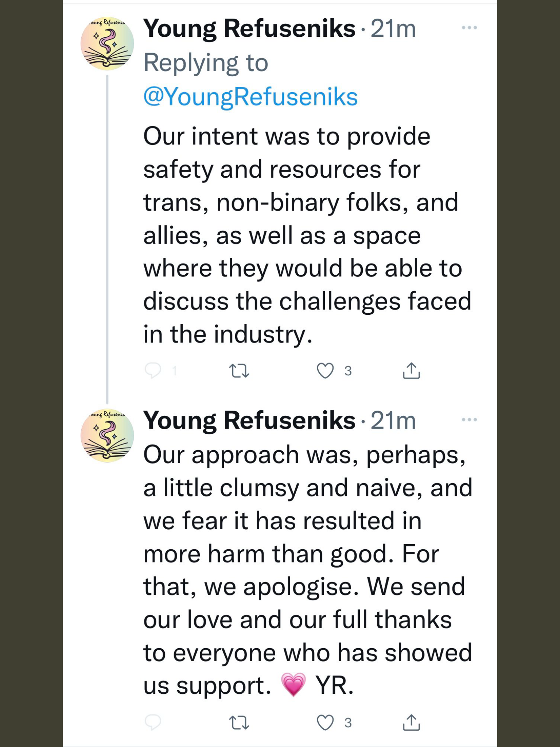Viewport: 560px width, 747px height.
Task: Open the first tweet's 21m timestamp
Action: (393, 29)
